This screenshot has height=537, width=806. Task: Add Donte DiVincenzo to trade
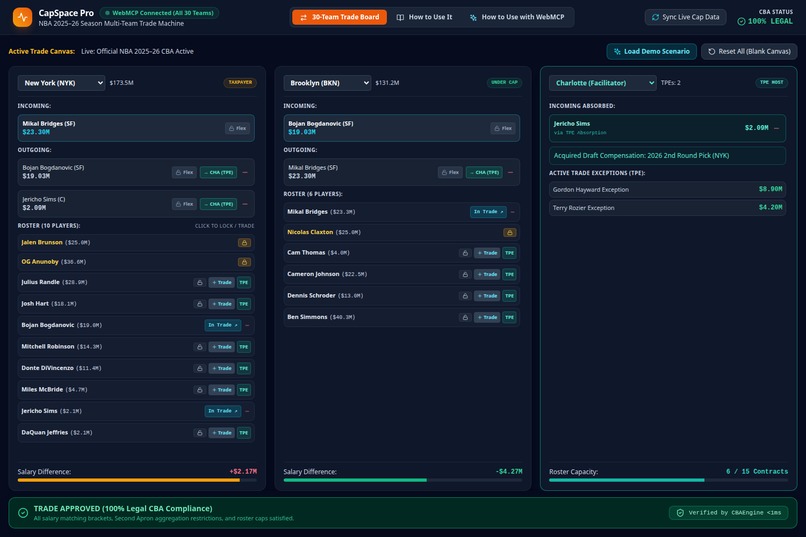click(222, 368)
